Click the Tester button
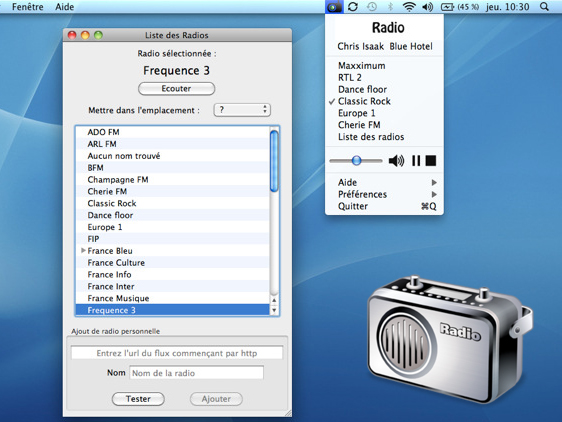 (x=138, y=399)
